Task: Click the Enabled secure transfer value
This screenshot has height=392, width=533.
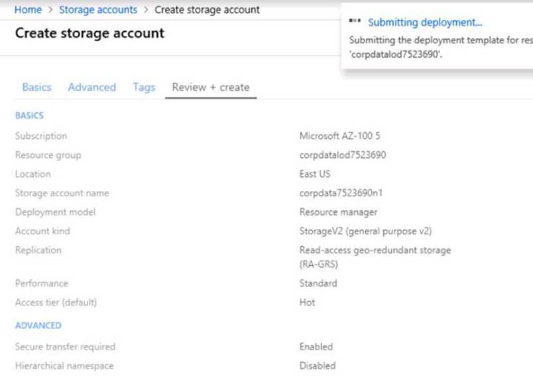Action: [316, 347]
